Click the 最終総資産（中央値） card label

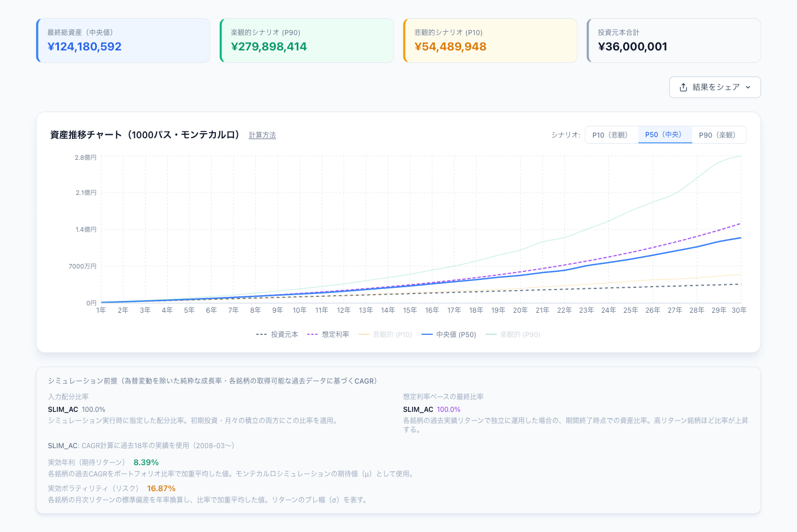click(80, 32)
